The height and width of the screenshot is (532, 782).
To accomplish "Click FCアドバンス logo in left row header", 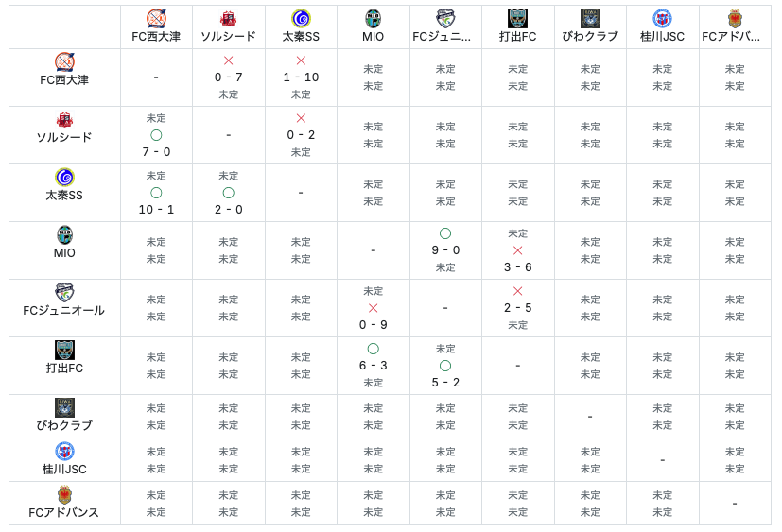I will coord(64,494).
